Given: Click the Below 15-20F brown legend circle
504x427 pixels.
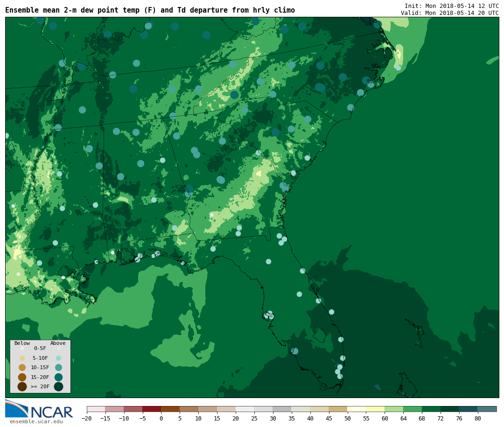Looking at the screenshot, I should pyautogui.click(x=22, y=377).
